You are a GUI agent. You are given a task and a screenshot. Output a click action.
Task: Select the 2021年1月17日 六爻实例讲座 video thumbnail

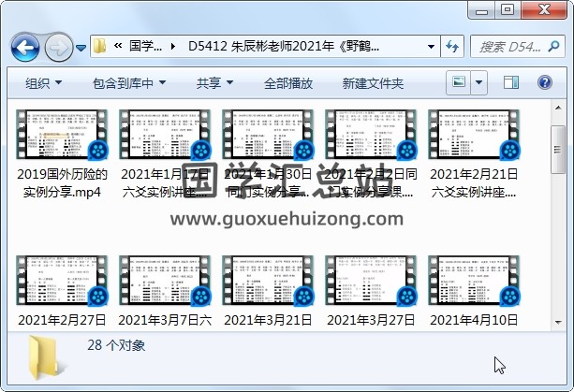click(x=165, y=134)
